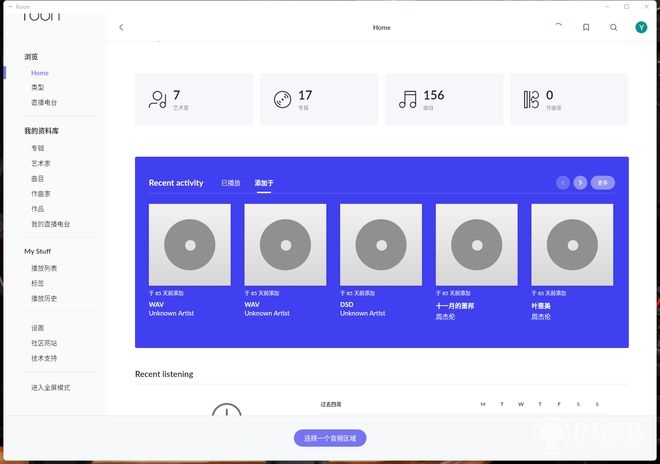This screenshot has height=464, width=660.
Task: Open 艺术家 in the sidebar
Action: tap(41, 163)
